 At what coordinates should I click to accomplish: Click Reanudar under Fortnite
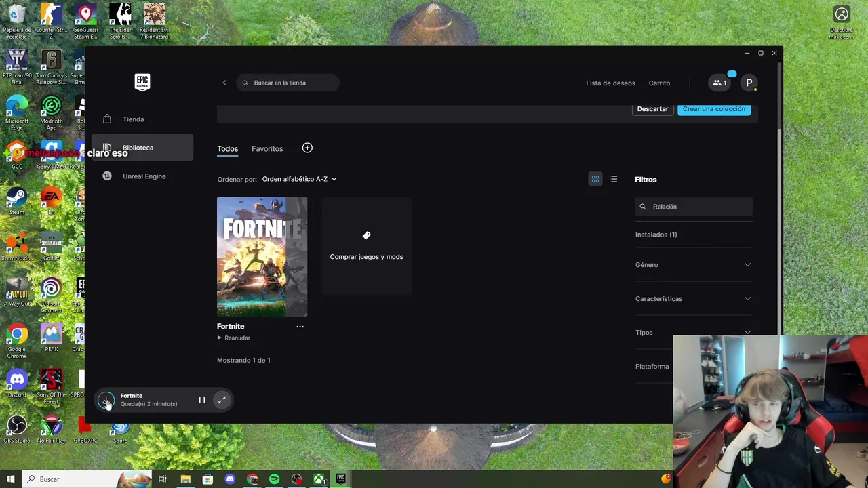point(234,338)
